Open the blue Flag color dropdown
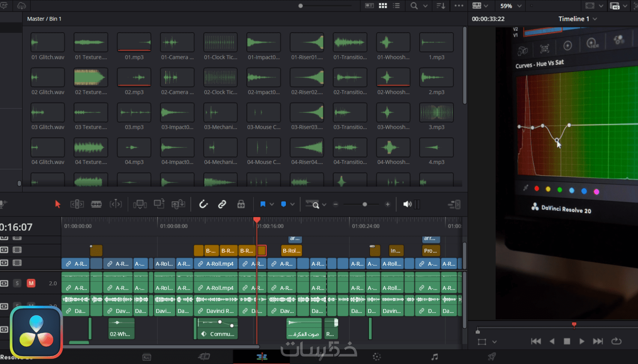Screen dimensions: 638x364 click(272, 204)
